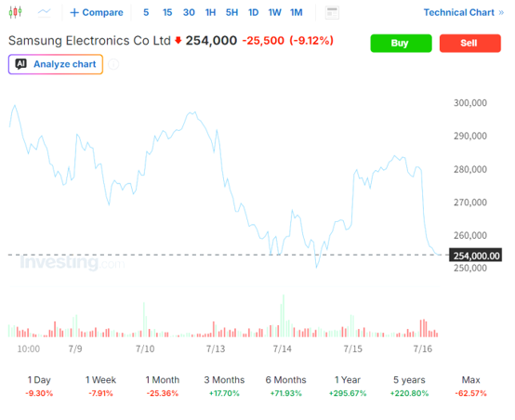Screen dimensions: 515x420
Task: Open the news overlay icon in toolbar
Action: pos(332,13)
